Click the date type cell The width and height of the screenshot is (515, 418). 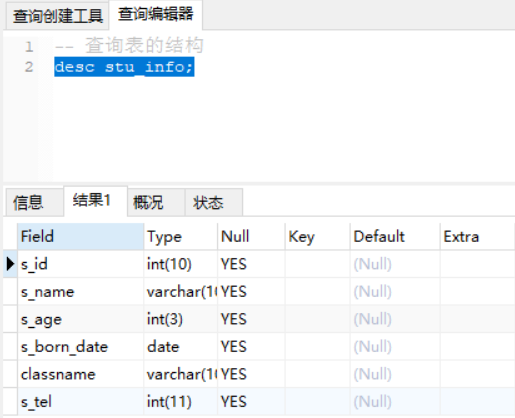tap(181, 347)
